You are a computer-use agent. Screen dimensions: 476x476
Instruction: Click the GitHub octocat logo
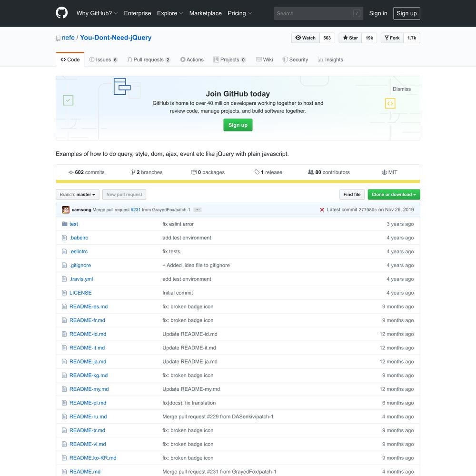coord(61,13)
